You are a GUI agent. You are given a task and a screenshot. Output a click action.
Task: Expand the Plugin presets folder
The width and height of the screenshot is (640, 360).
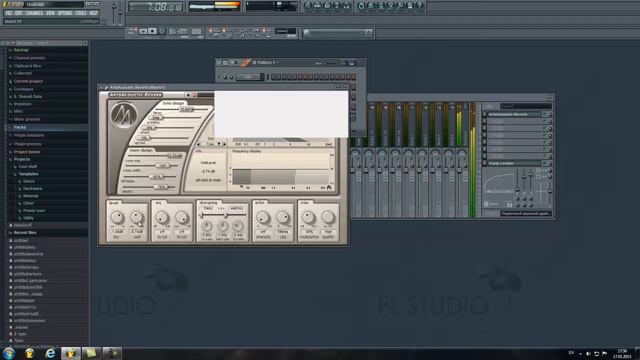pos(27,144)
